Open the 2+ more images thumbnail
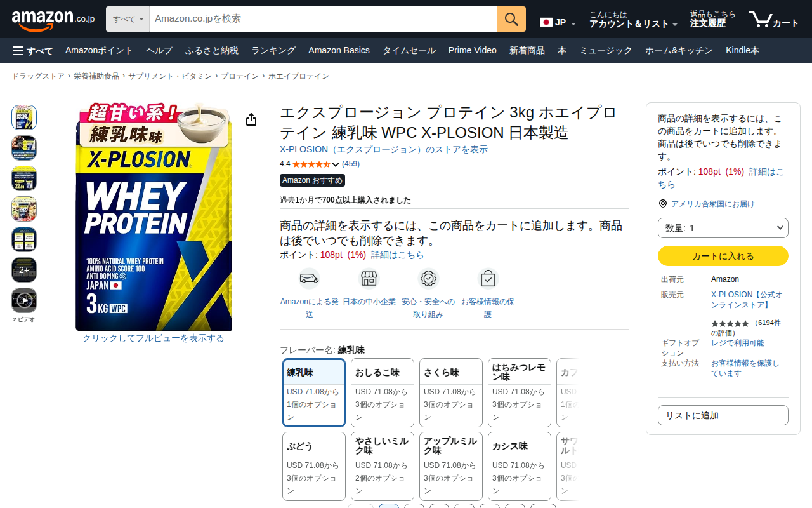 pos(24,270)
